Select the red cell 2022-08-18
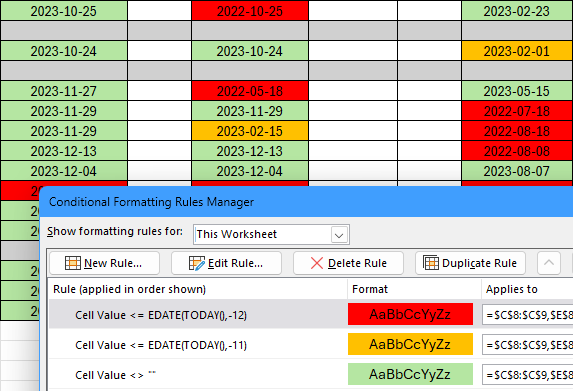 tap(517, 131)
